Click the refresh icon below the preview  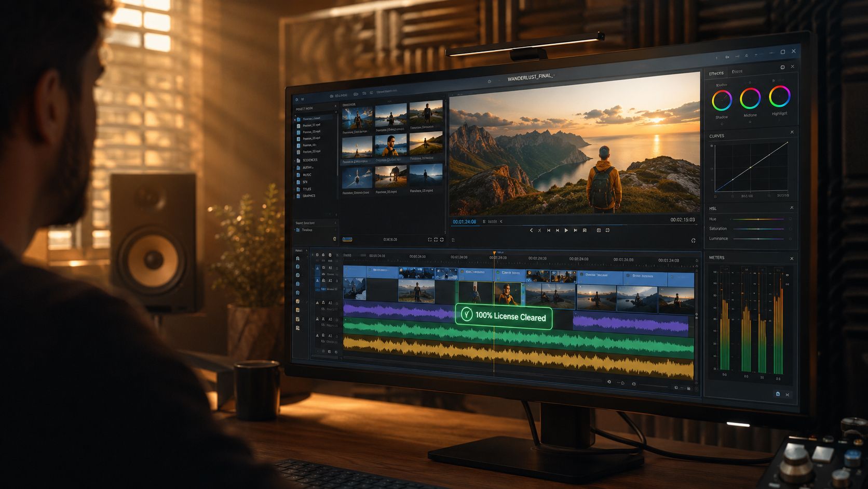(x=693, y=240)
